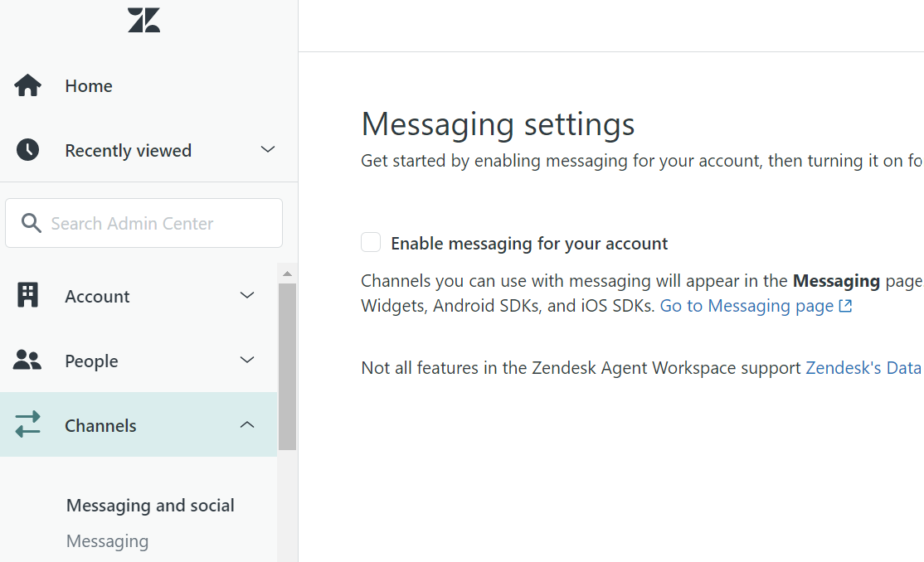The image size is (924, 562).
Task: Click the magnifying glass search icon
Action: [32, 223]
